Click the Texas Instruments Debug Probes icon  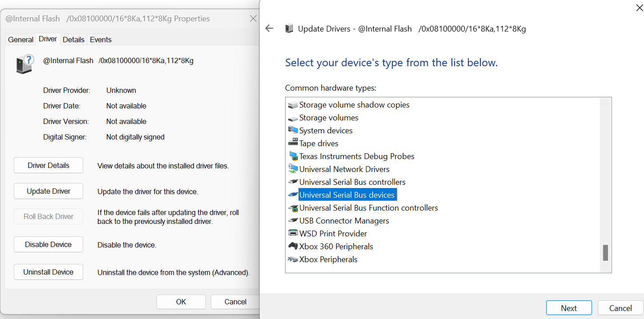293,156
